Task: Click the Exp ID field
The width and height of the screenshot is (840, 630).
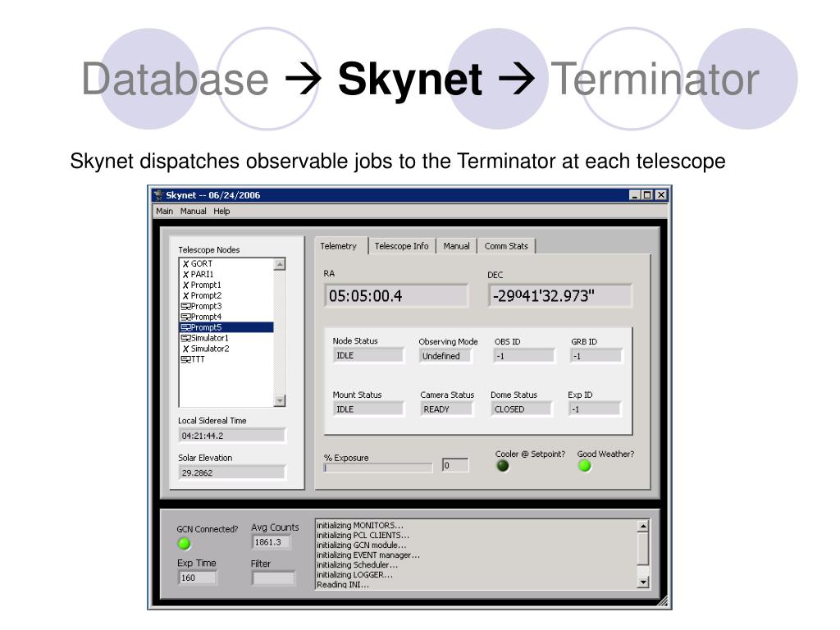Action: (x=595, y=409)
